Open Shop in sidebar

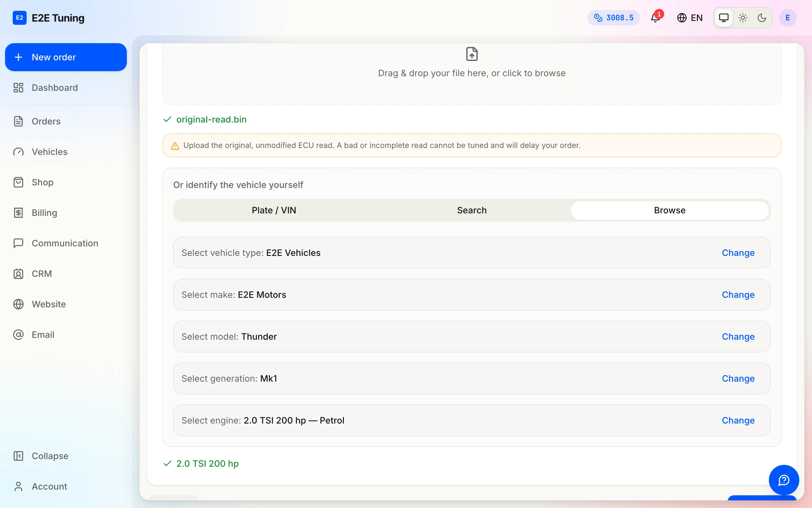click(x=66, y=183)
